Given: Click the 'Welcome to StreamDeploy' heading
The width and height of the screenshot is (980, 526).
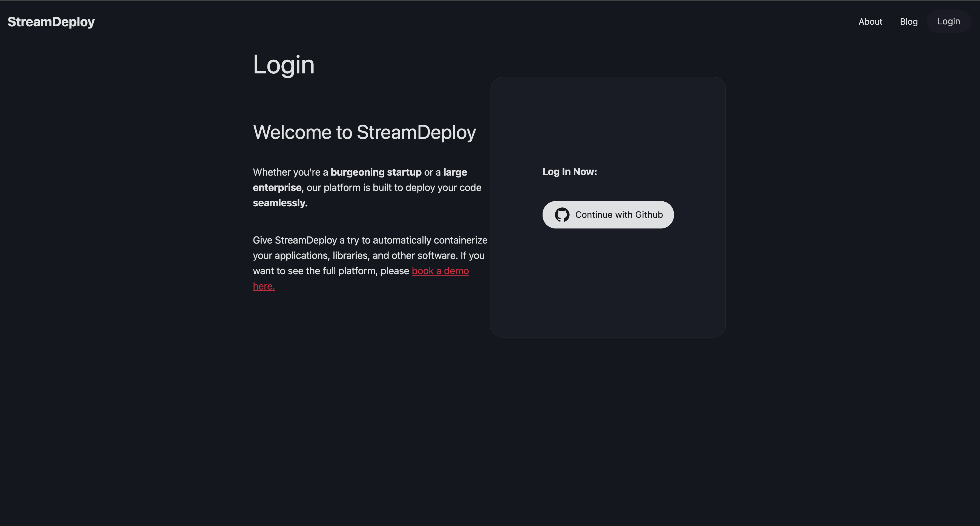Looking at the screenshot, I should (x=364, y=132).
